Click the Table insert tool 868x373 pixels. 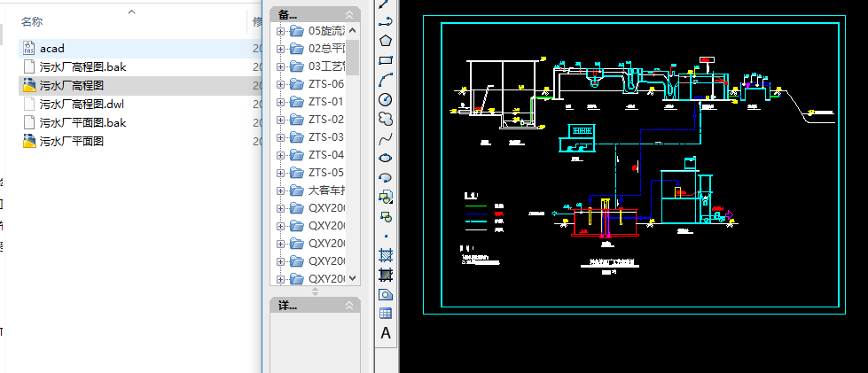[386, 314]
